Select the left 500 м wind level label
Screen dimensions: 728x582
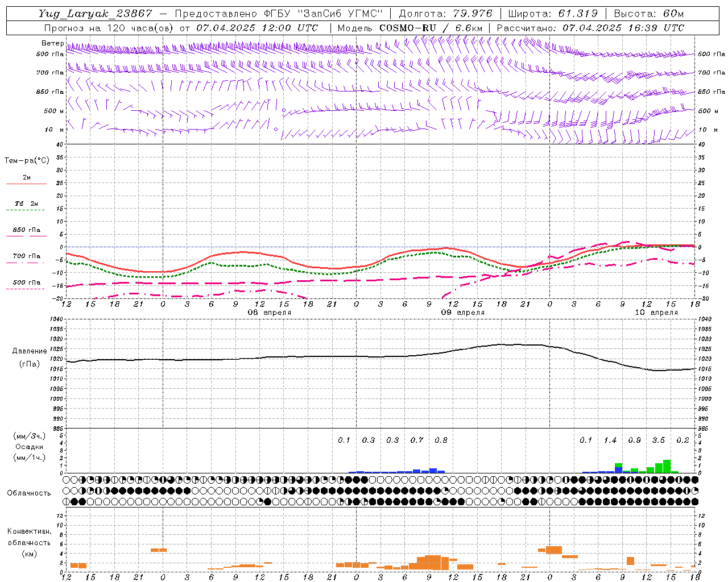(x=53, y=111)
